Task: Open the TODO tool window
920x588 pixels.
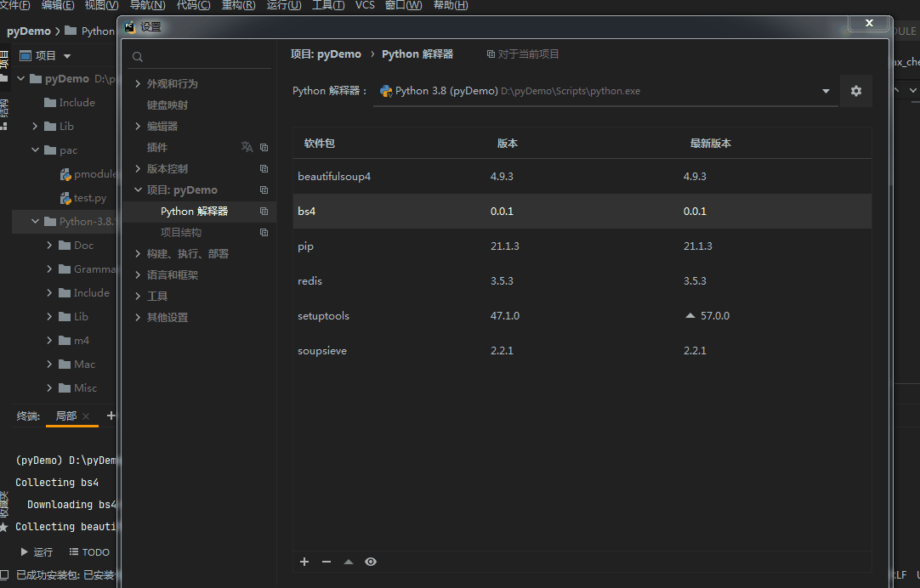Action: coord(88,551)
